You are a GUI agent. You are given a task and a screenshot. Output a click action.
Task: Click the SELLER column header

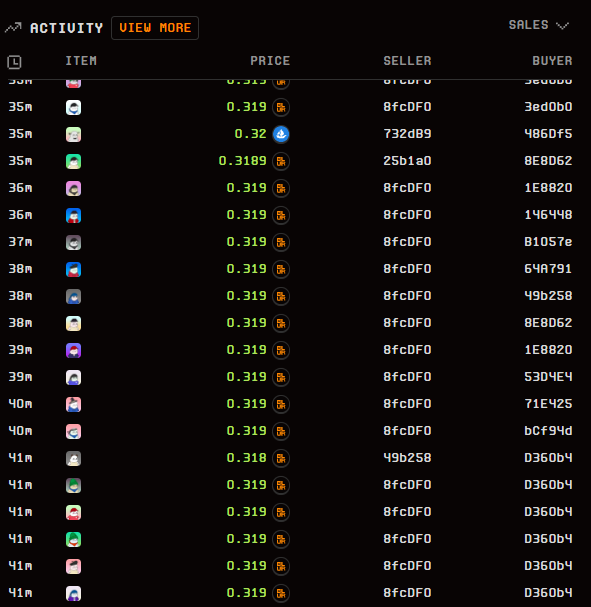coord(407,61)
